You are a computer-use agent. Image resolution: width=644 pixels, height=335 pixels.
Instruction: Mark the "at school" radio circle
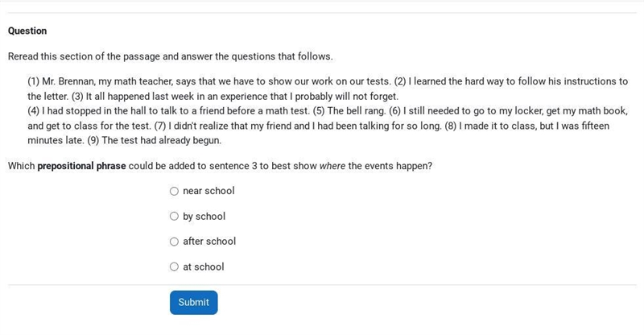[174, 267]
